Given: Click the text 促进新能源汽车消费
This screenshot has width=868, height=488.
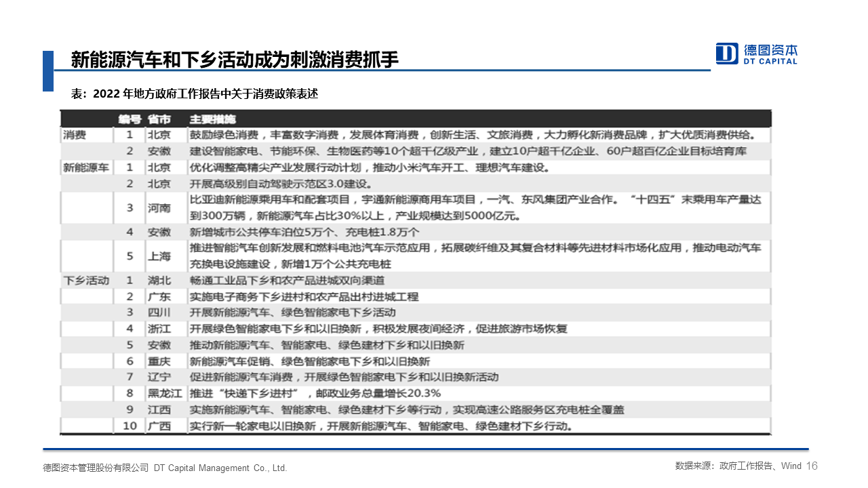Looking at the screenshot, I should coord(241,377).
